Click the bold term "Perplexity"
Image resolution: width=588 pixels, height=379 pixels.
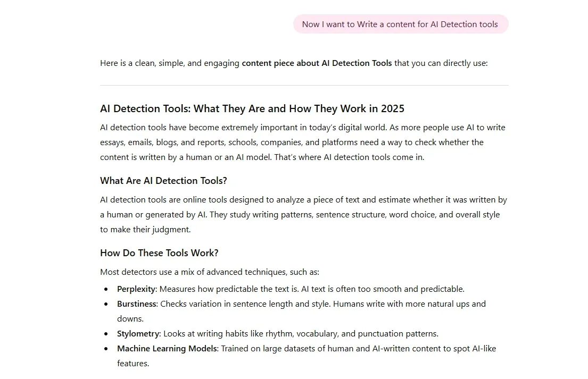point(136,289)
